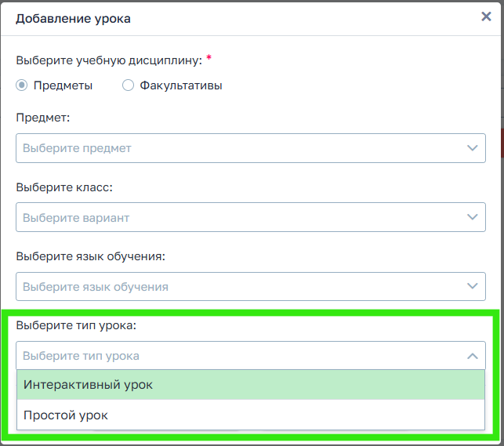Click the Выберите учебную дисциплину label
This screenshot has width=504, height=446.
(109, 60)
